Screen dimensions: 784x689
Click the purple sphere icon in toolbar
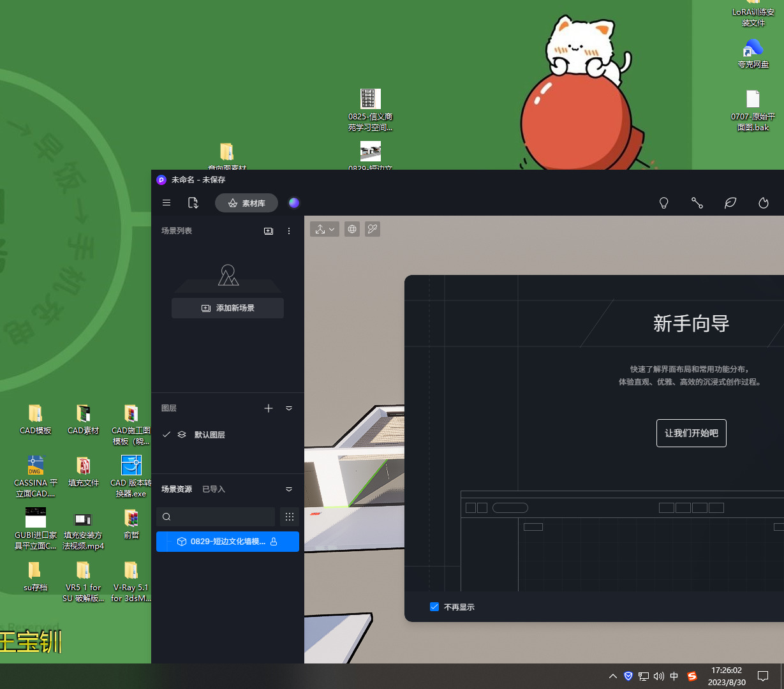(294, 203)
